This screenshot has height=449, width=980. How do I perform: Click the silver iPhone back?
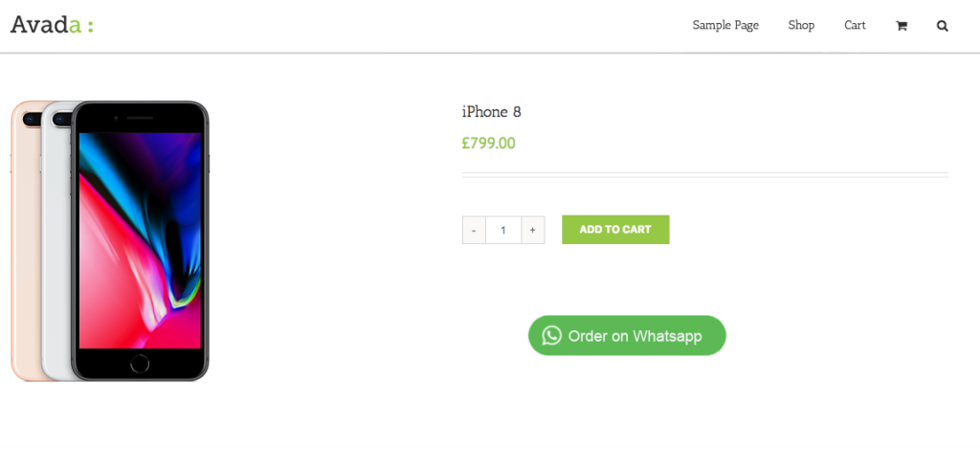(x=56, y=249)
